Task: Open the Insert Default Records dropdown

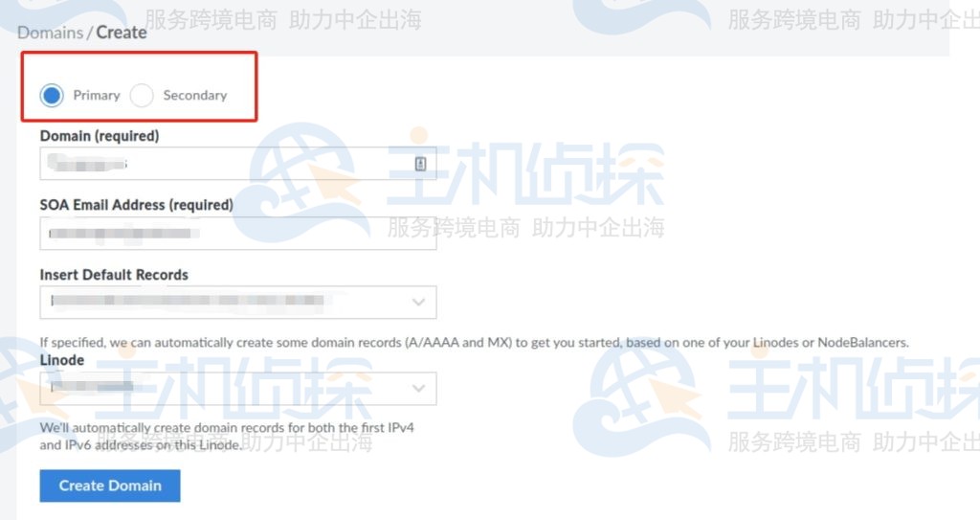Action: point(238,303)
